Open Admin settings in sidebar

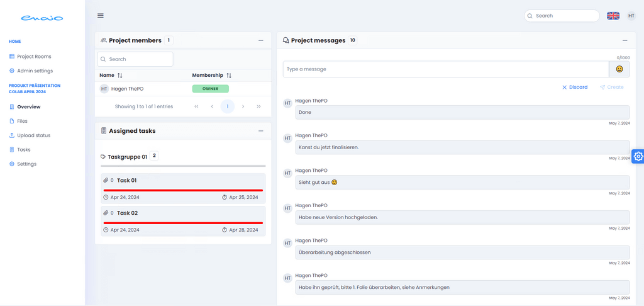31,71
